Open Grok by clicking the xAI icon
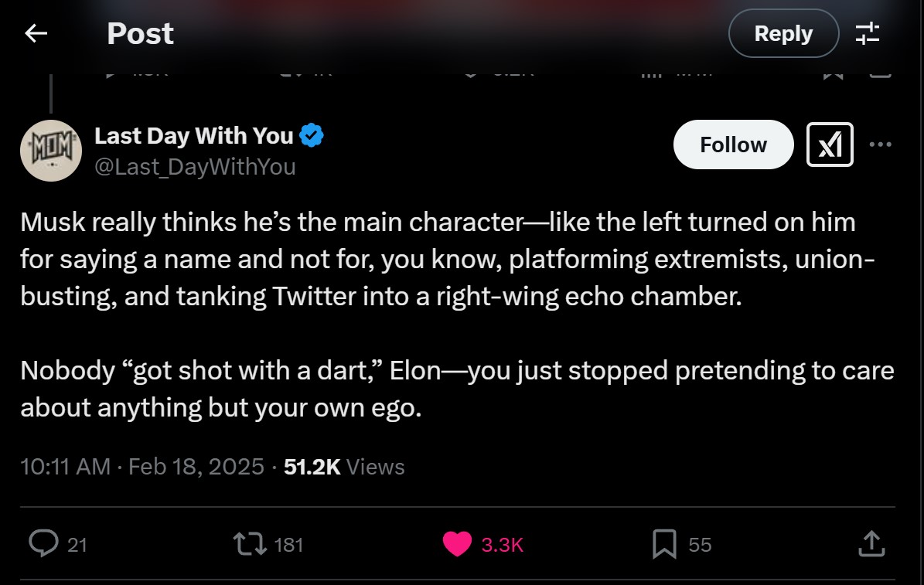924x585 pixels. pos(830,145)
